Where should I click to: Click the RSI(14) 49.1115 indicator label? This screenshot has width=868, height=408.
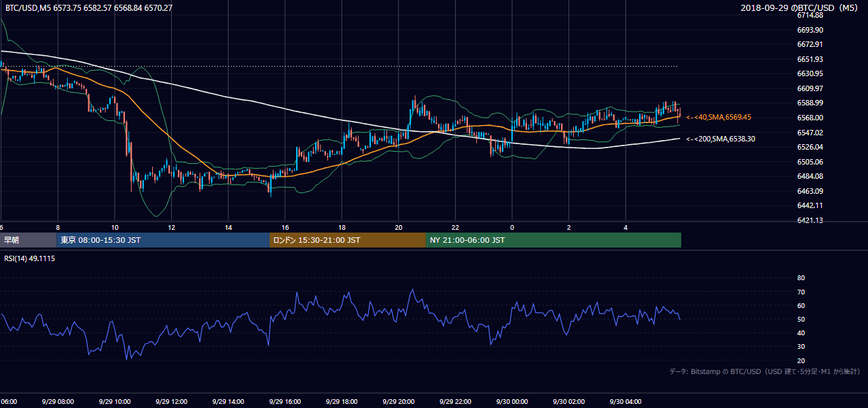(x=30, y=258)
